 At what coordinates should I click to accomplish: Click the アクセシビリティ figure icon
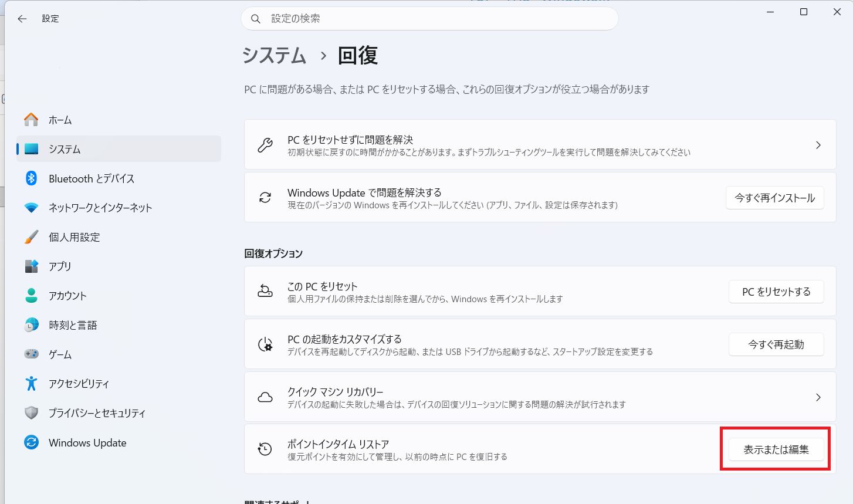click(31, 384)
